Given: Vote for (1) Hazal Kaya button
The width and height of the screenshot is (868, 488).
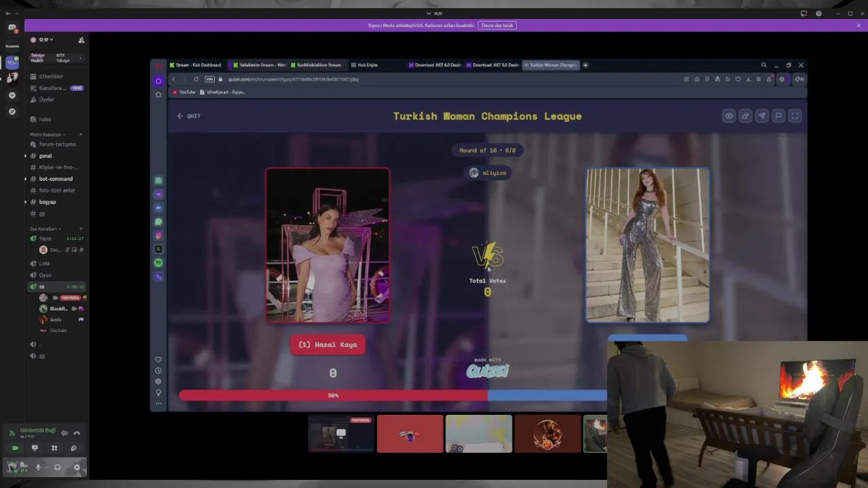Looking at the screenshot, I should 328,344.
